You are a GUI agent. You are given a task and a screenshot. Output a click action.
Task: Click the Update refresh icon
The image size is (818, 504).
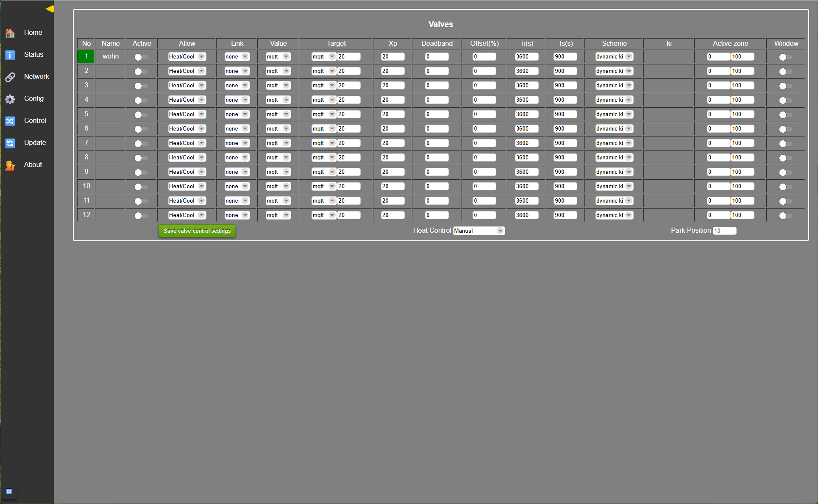10,143
